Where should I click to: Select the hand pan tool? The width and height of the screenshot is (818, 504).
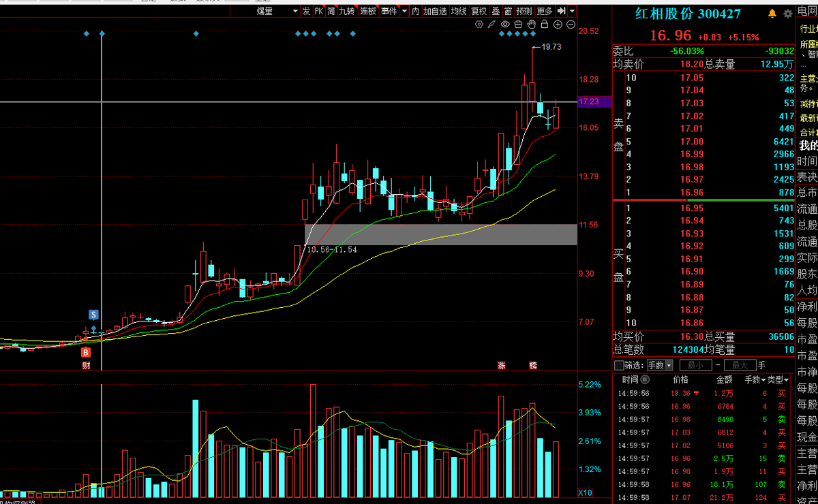pos(531,25)
